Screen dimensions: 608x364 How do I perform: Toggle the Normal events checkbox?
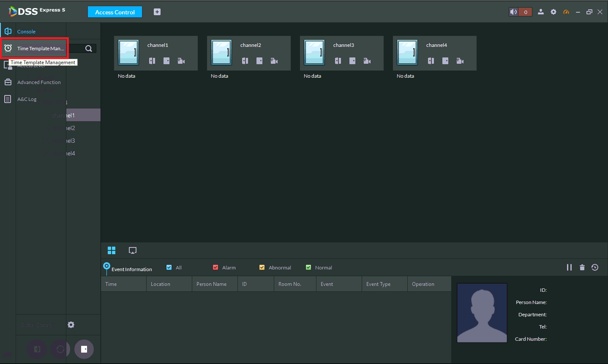coord(308,267)
